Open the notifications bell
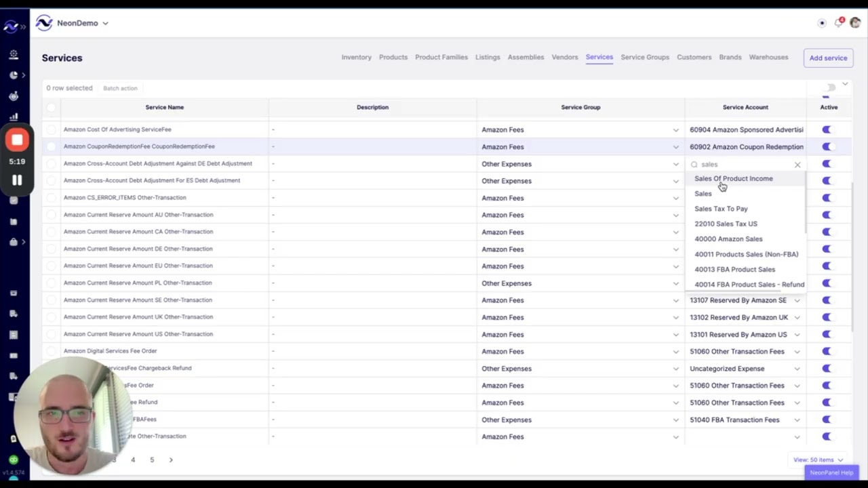The width and height of the screenshot is (868, 488). [x=839, y=23]
